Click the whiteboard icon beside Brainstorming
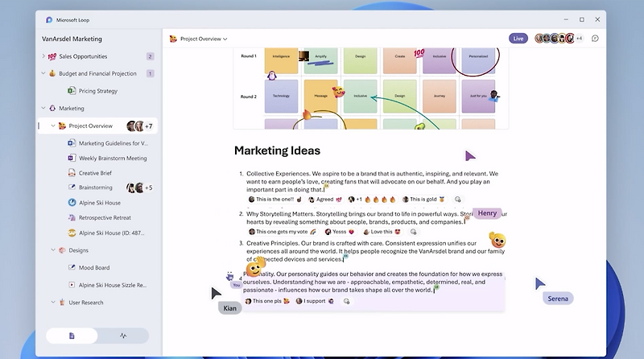This screenshot has width=644, height=359. (72, 188)
